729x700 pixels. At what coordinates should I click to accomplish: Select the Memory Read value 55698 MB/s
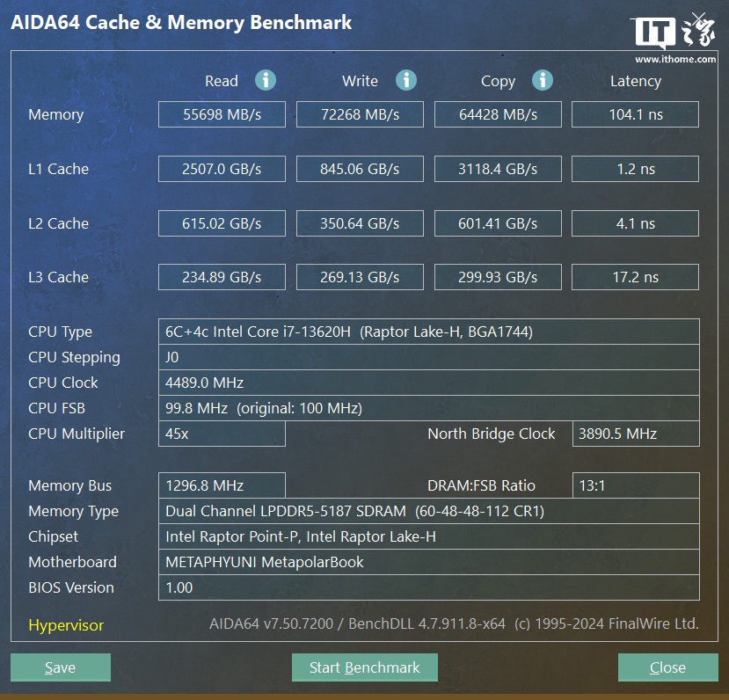tap(222, 114)
